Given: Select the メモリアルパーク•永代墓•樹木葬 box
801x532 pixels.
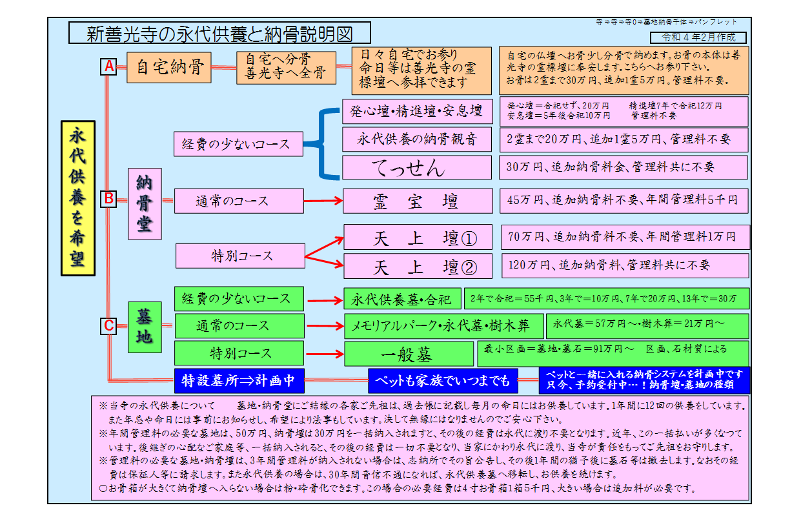Looking at the screenshot, I should 443,327.
